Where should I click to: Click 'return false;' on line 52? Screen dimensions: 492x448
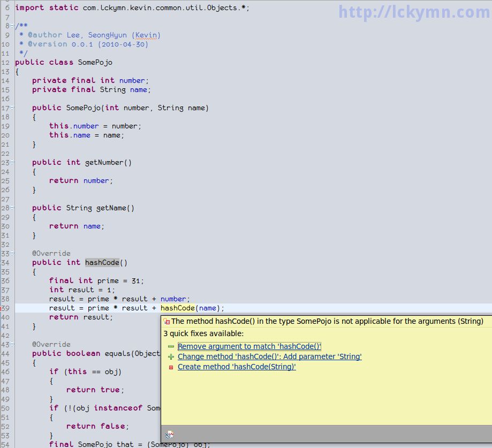pyautogui.click(x=97, y=426)
